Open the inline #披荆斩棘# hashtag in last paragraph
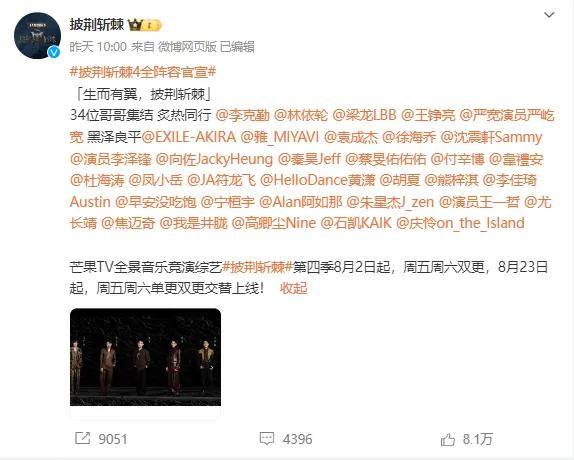The image size is (574, 460). point(257,267)
